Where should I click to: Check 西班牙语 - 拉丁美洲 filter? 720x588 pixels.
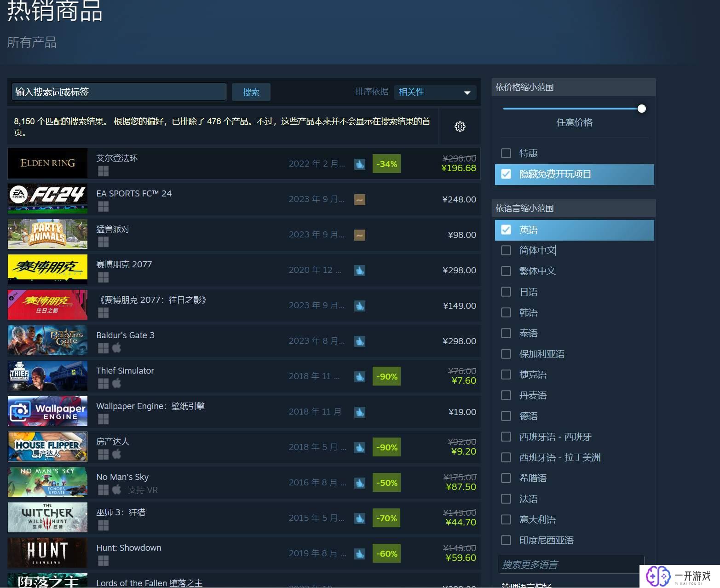(x=506, y=457)
